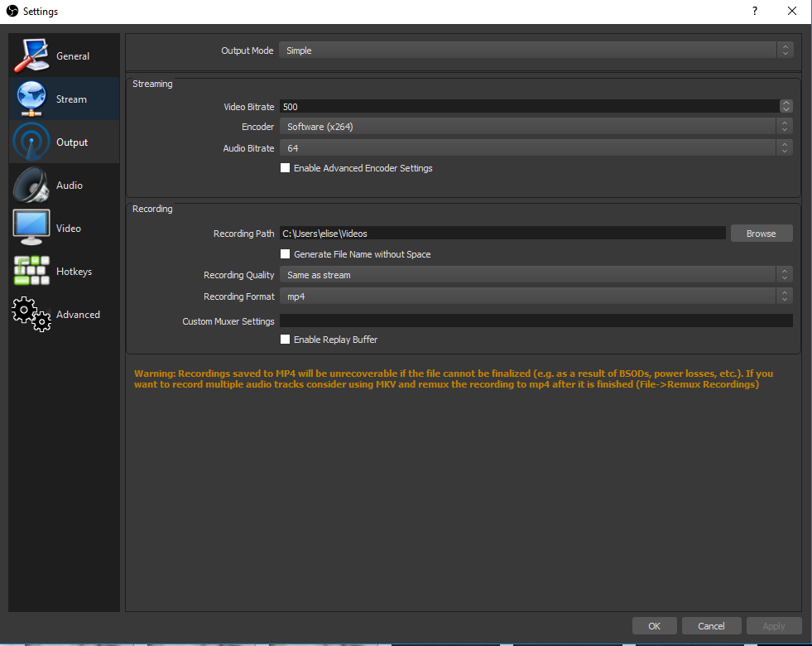This screenshot has height=646, width=812.
Task: Open the Encoder dropdown
Action: pos(536,127)
